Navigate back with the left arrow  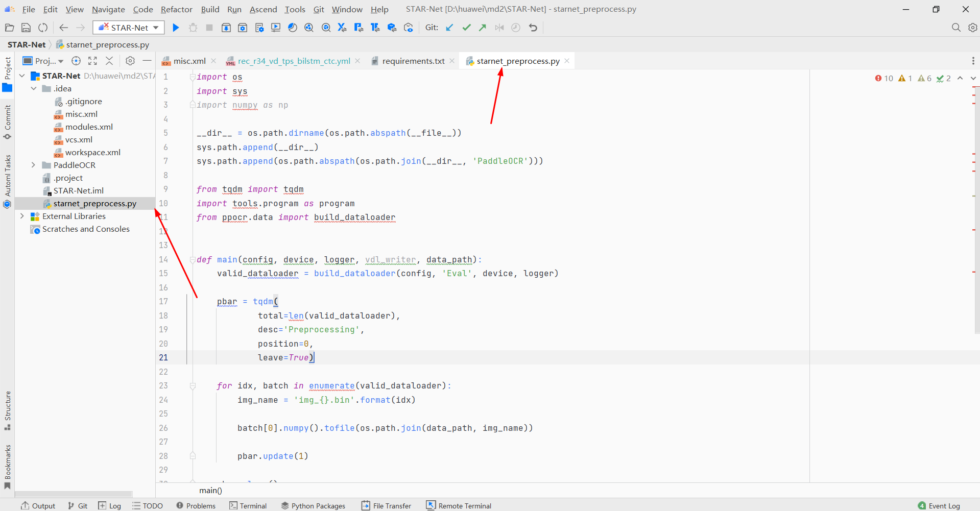(x=64, y=28)
